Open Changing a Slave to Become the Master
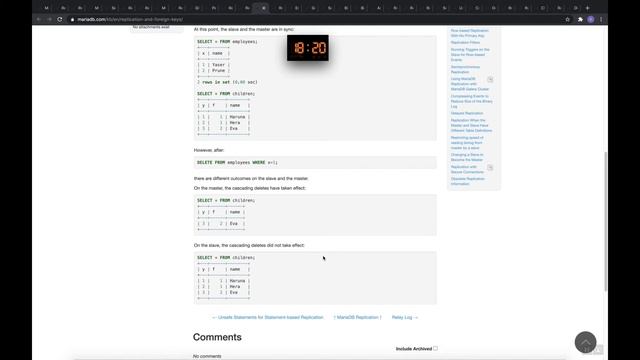 click(467, 157)
